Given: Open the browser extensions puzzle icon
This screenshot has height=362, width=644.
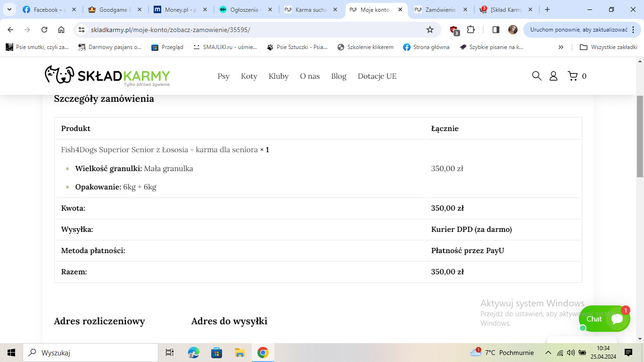Looking at the screenshot, I should pos(471,30).
